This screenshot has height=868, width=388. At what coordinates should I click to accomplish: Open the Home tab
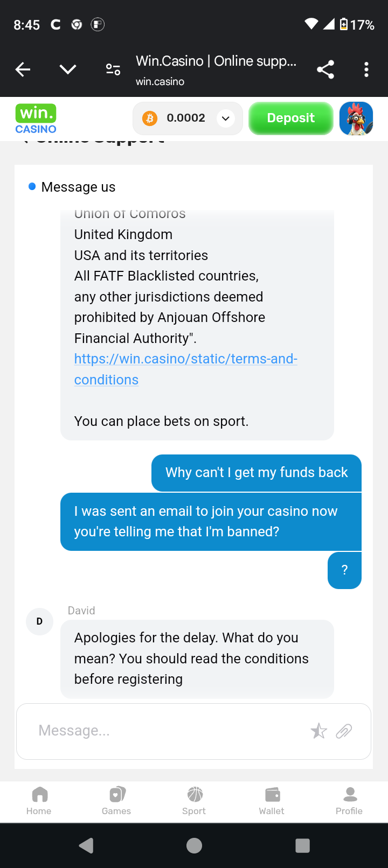[x=39, y=801]
